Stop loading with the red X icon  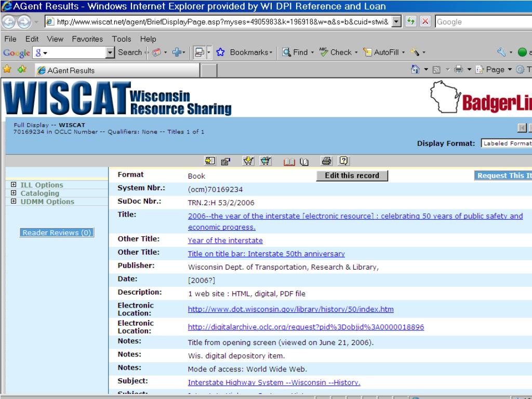tap(425, 22)
